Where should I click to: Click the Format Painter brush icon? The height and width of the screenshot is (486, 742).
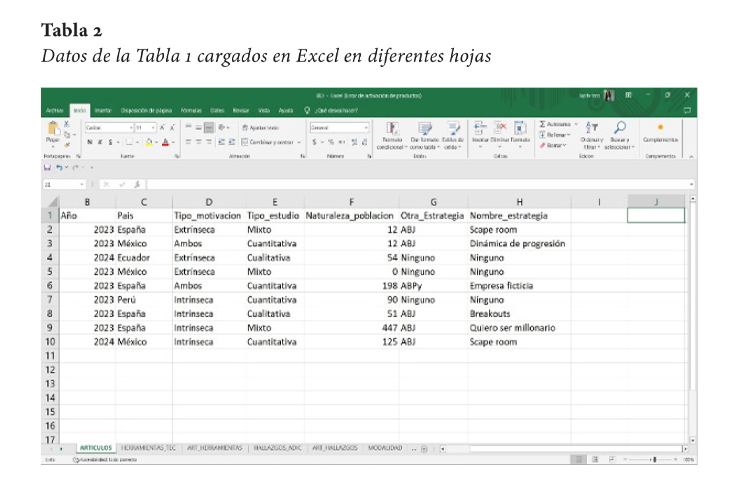tap(67, 144)
